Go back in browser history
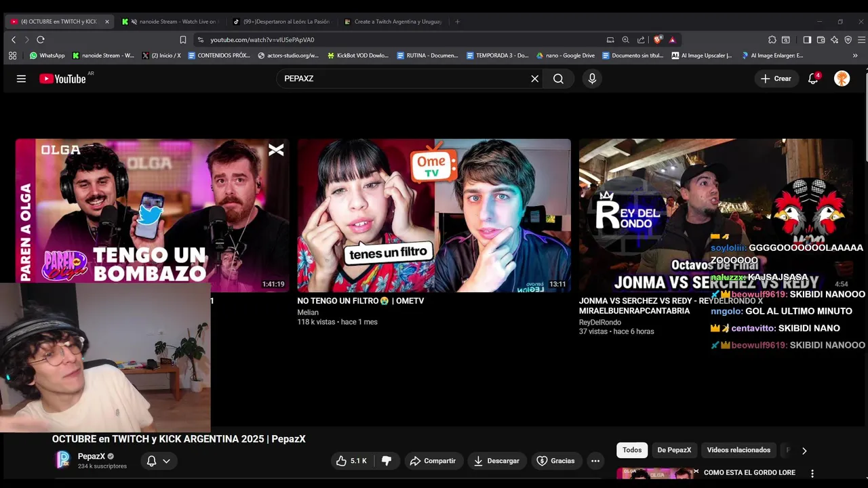The width and height of the screenshot is (868, 488). pos(13,40)
